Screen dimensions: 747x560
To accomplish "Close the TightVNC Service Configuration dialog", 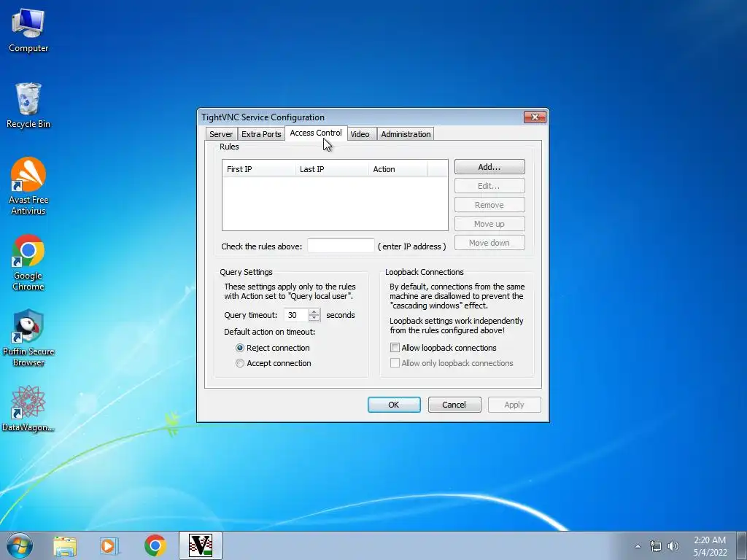I will click(535, 117).
